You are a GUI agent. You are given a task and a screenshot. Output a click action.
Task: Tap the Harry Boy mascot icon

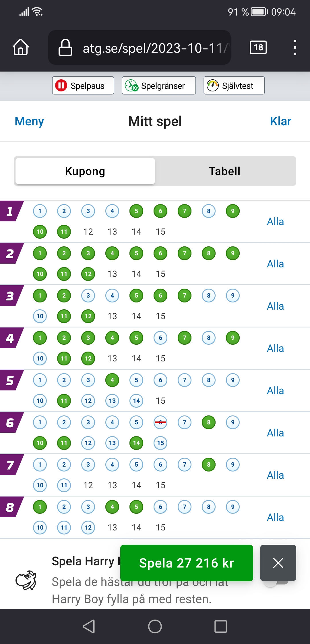[x=26, y=580]
